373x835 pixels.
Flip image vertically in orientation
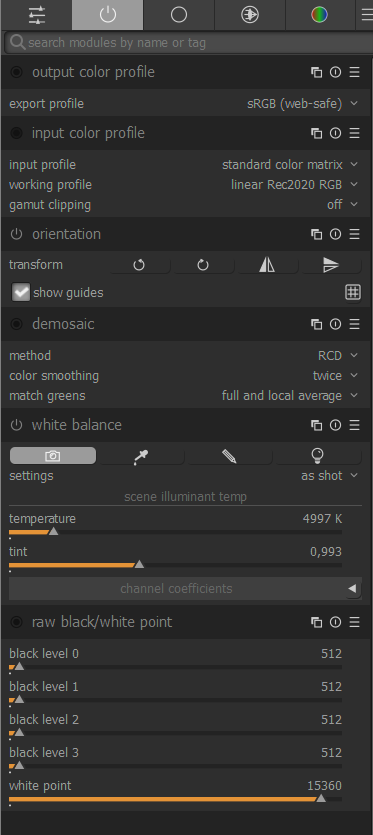pyautogui.click(x=331, y=265)
